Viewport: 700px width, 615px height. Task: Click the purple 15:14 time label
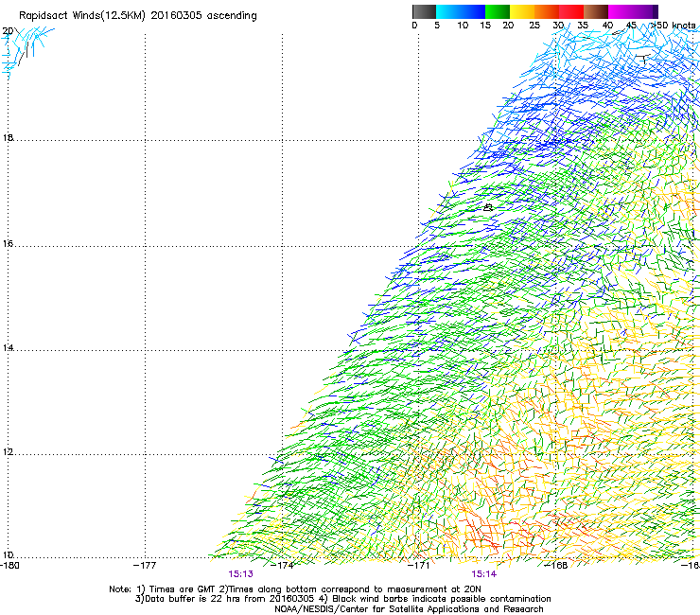(x=484, y=574)
